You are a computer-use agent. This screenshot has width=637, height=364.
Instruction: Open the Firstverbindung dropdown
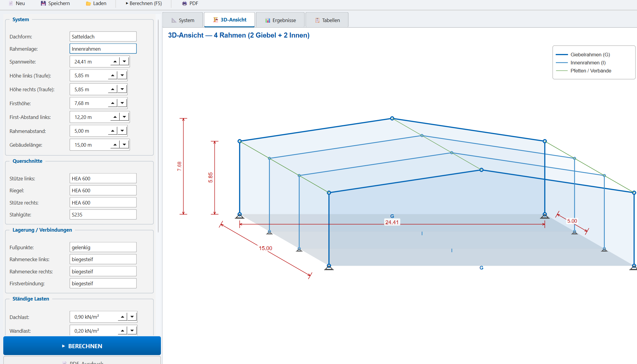pyautogui.click(x=103, y=284)
